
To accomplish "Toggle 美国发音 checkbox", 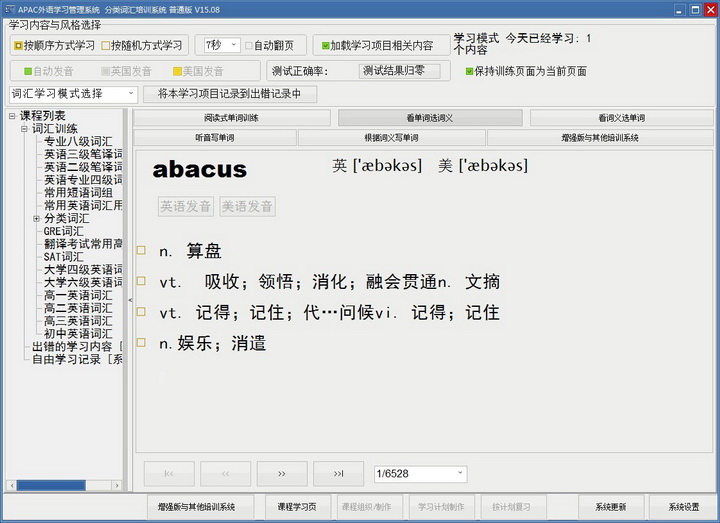I will click(x=198, y=71).
